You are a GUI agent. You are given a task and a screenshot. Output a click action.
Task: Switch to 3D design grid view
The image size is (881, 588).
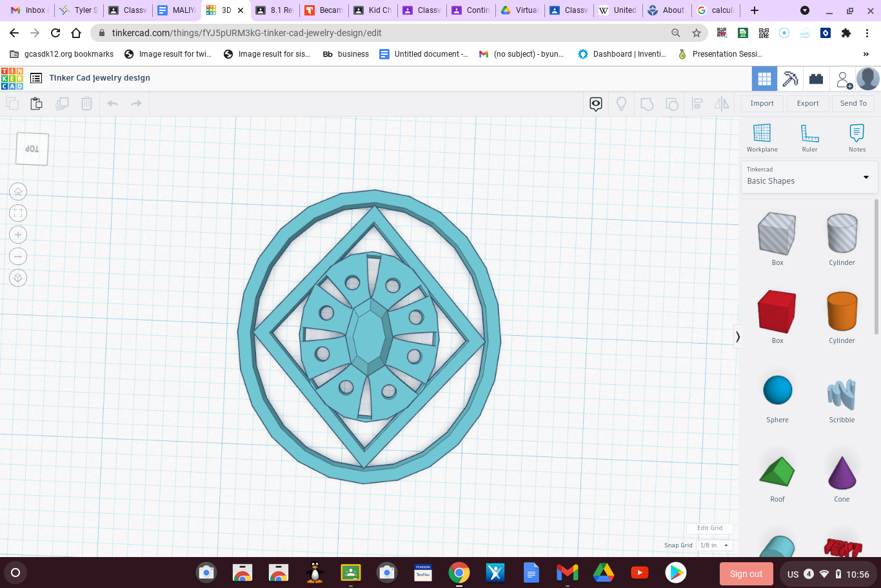[764, 79]
